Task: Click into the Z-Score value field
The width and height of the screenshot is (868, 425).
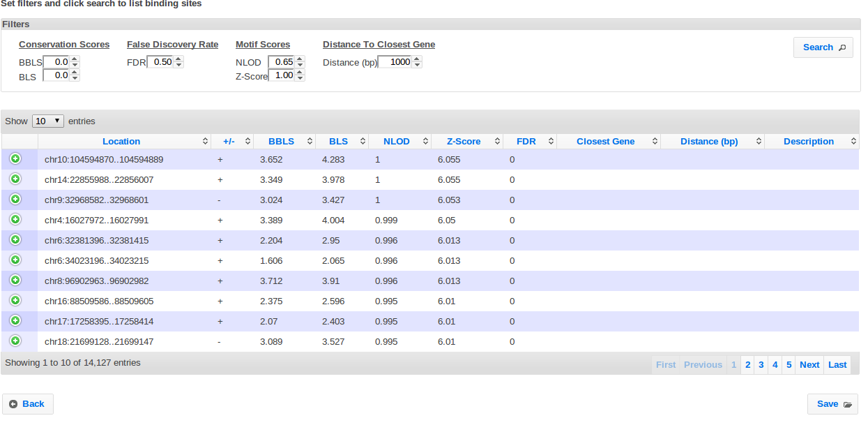Action: [x=282, y=75]
